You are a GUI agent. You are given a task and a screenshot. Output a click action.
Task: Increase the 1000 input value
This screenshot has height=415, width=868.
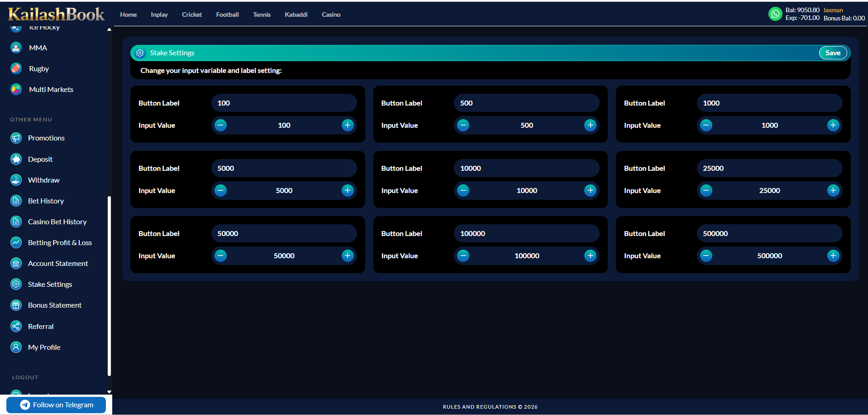click(x=833, y=125)
